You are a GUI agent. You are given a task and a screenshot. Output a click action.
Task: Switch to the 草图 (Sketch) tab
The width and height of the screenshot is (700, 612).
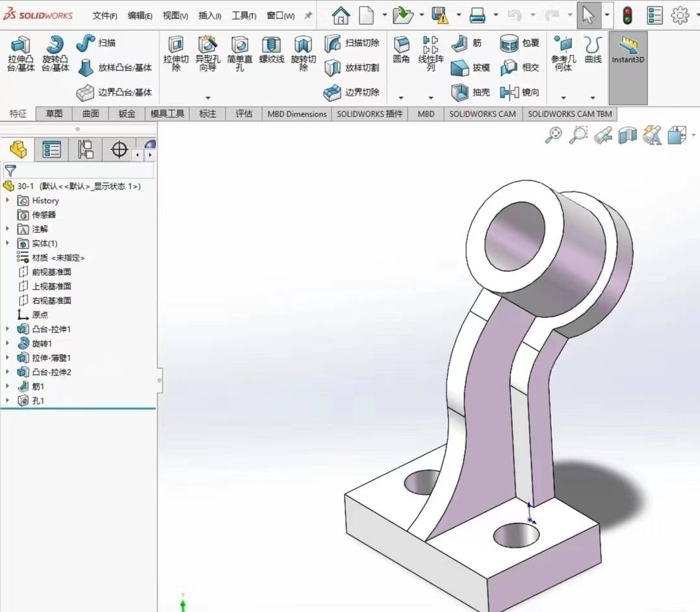point(53,114)
